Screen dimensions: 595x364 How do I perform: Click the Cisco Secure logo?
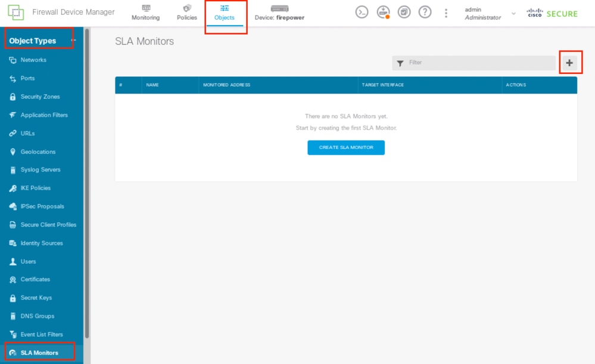click(552, 13)
